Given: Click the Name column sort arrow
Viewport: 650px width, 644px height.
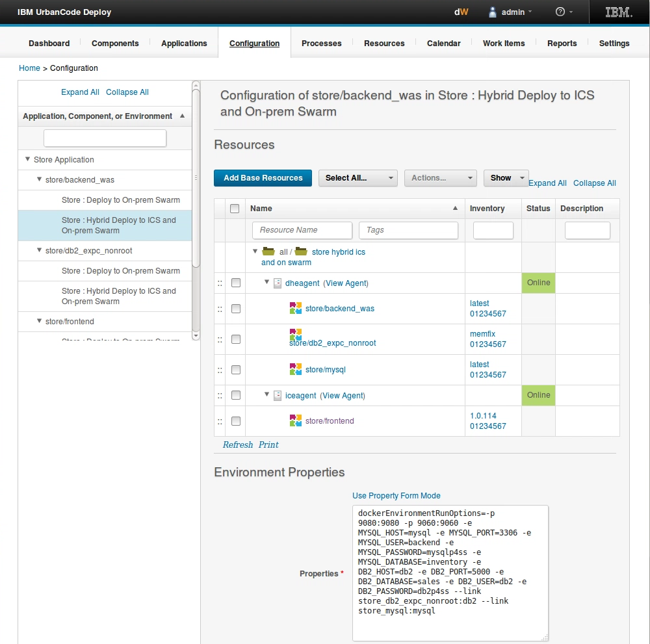Looking at the screenshot, I should (455, 208).
